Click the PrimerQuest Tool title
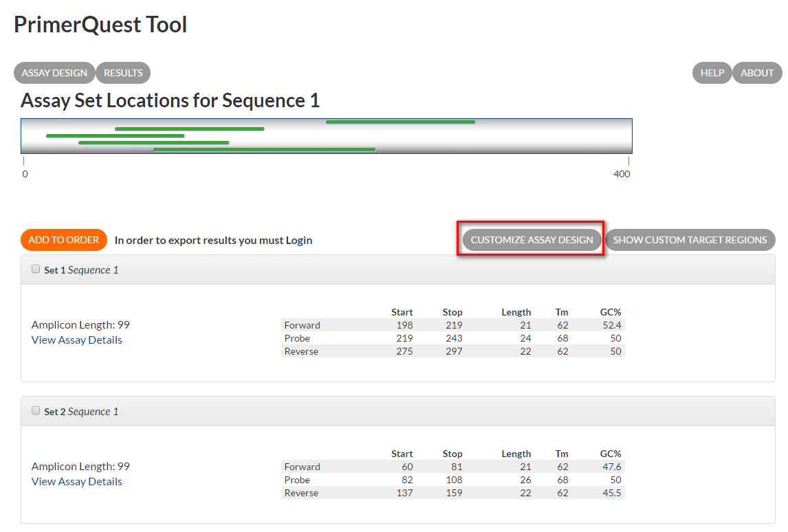 click(x=100, y=25)
